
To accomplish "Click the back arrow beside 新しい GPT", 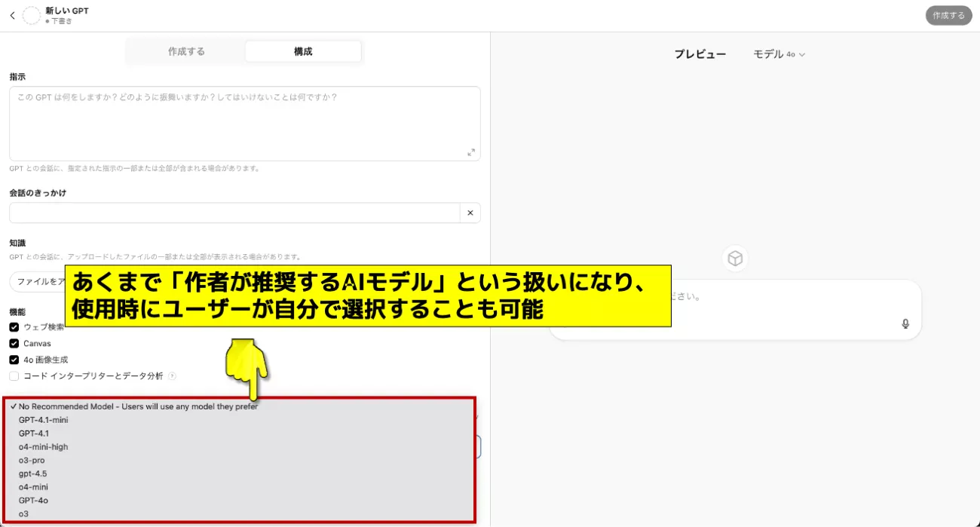I will point(12,15).
